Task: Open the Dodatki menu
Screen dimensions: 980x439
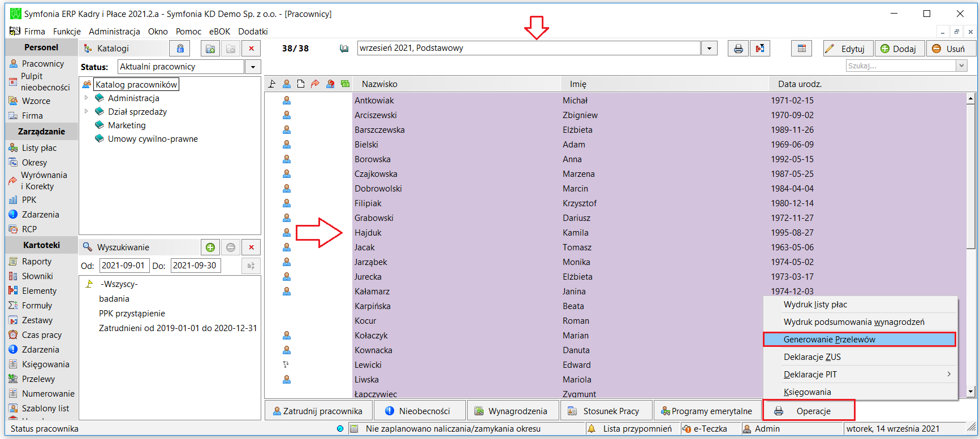Action: [253, 32]
